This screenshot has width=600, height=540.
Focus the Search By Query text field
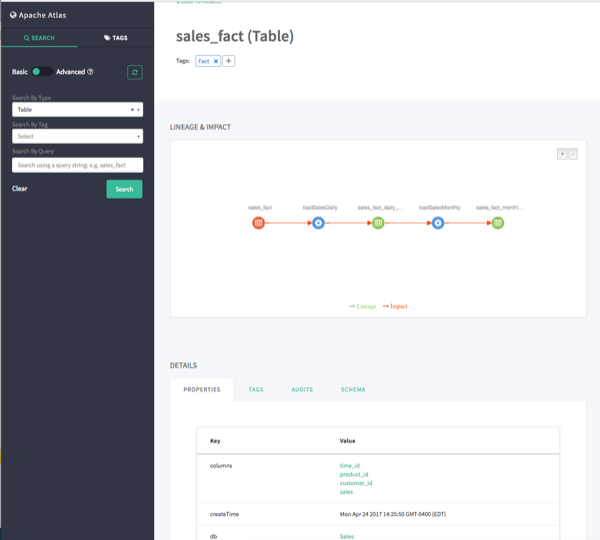[78, 165]
